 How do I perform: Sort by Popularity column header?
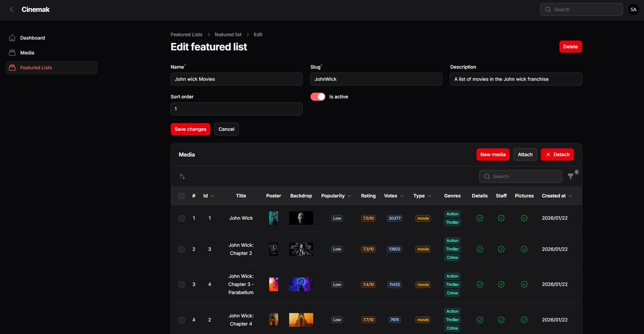click(x=336, y=196)
